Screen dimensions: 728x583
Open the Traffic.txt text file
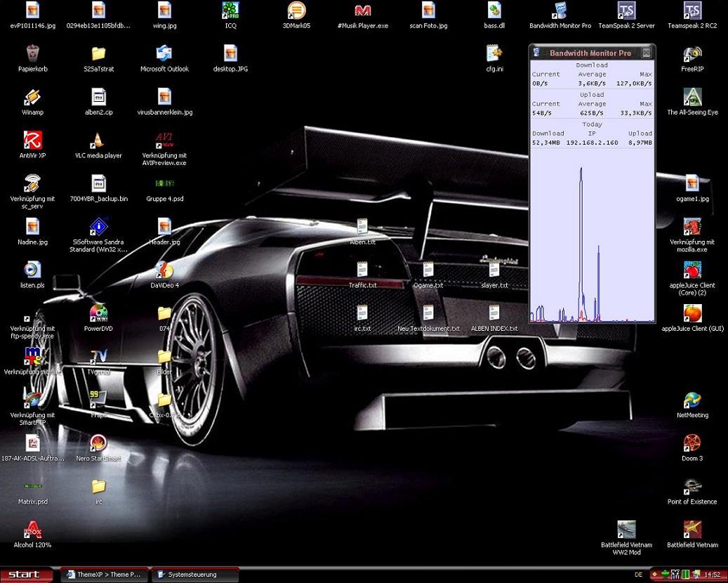[362, 270]
